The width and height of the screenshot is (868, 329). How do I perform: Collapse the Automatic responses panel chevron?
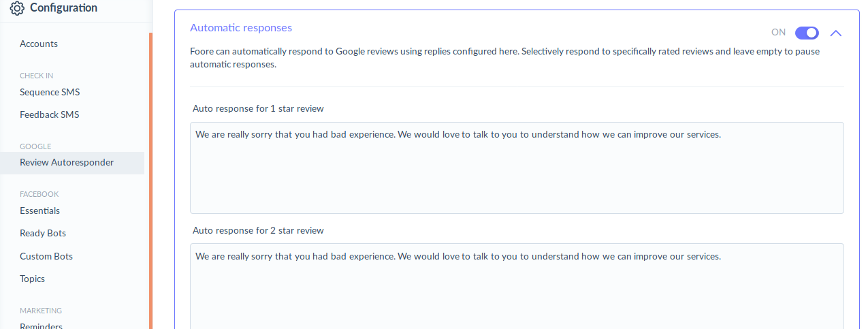(x=836, y=33)
